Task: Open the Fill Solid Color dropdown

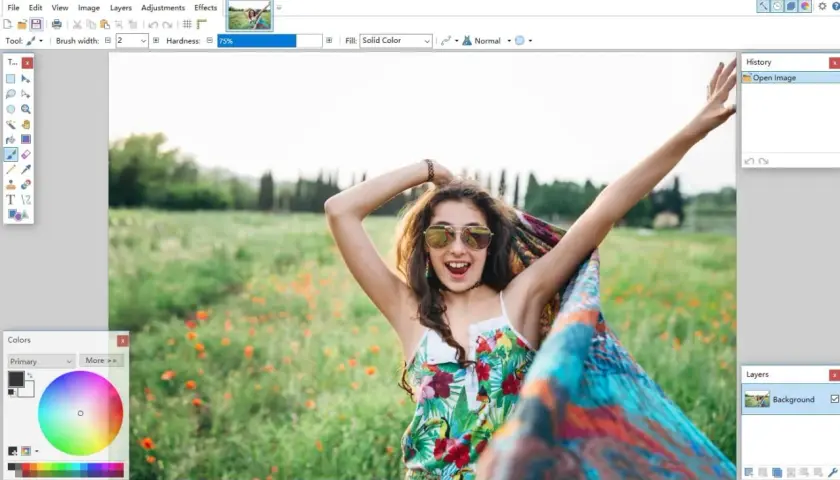Action: pyautogui.click(x=396, y=41)
